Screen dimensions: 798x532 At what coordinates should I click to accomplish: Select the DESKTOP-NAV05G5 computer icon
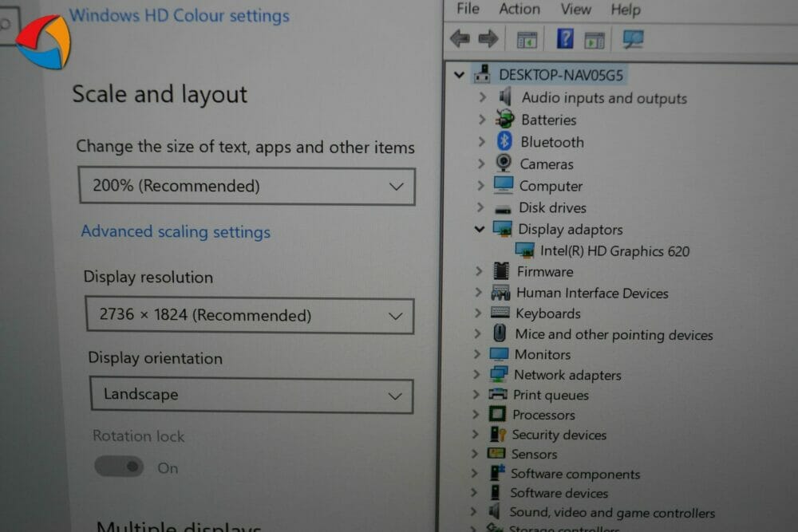tap(482, 74)
